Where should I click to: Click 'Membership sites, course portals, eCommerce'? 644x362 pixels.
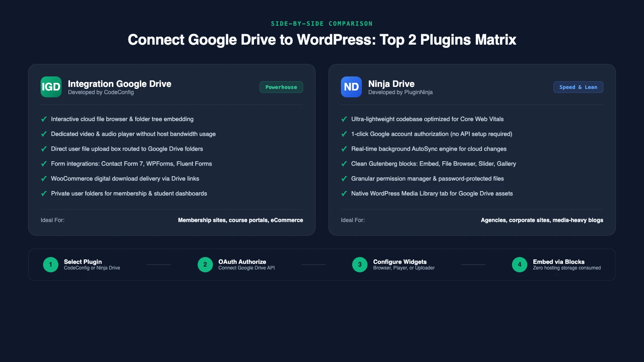click(241, 220)
